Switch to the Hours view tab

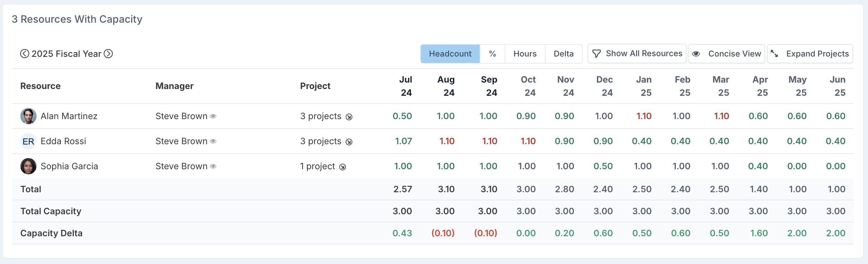525,54
